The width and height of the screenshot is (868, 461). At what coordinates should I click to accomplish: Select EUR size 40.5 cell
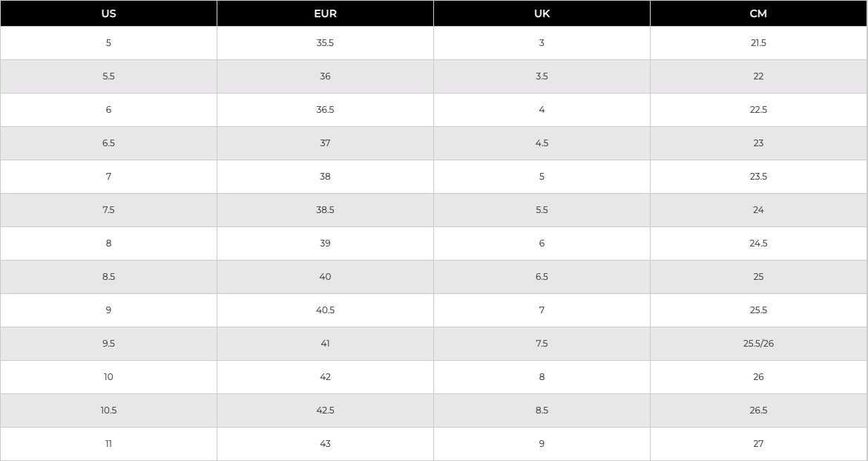pos(325,310)
